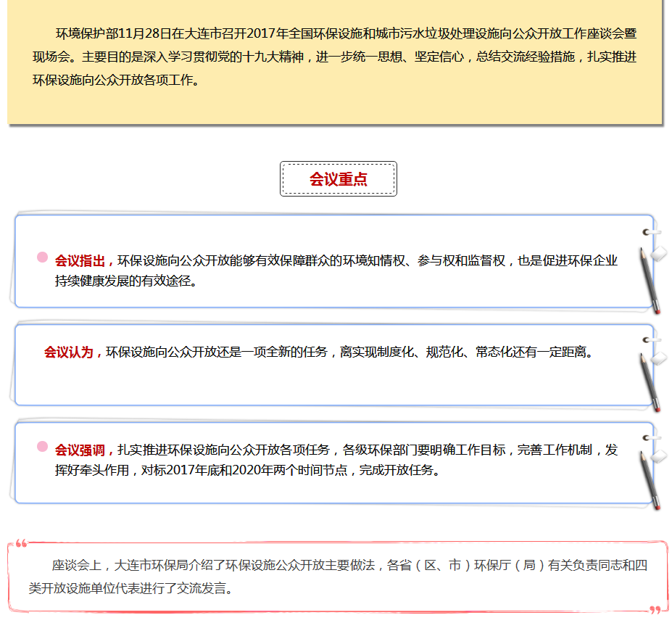Click the red closing quote mark
The width and height of the screenshot is (672, 623).
(x=655, y=610)
